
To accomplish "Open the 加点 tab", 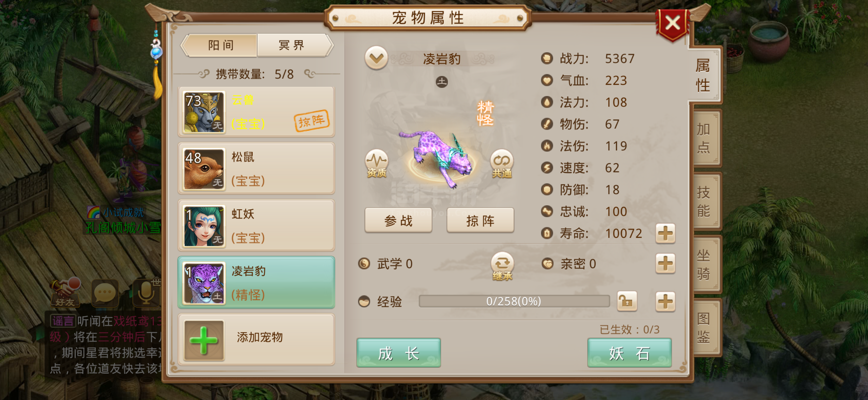I will pyautogui.click(x=705, y=138).
